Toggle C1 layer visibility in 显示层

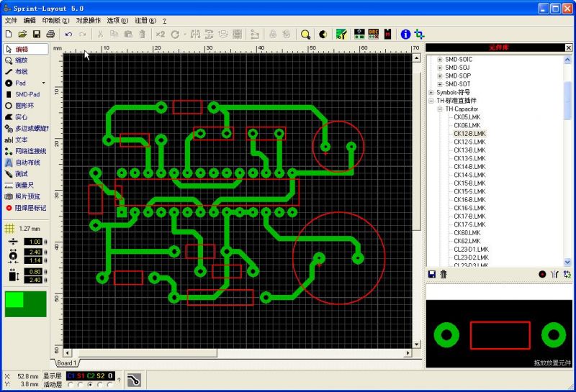tap(71, 375)
